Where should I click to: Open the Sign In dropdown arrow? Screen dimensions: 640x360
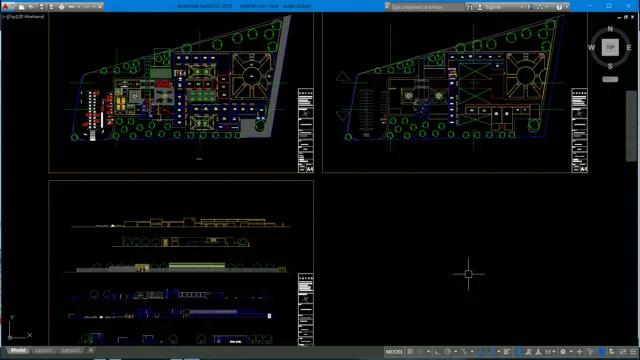pos(522,7)
